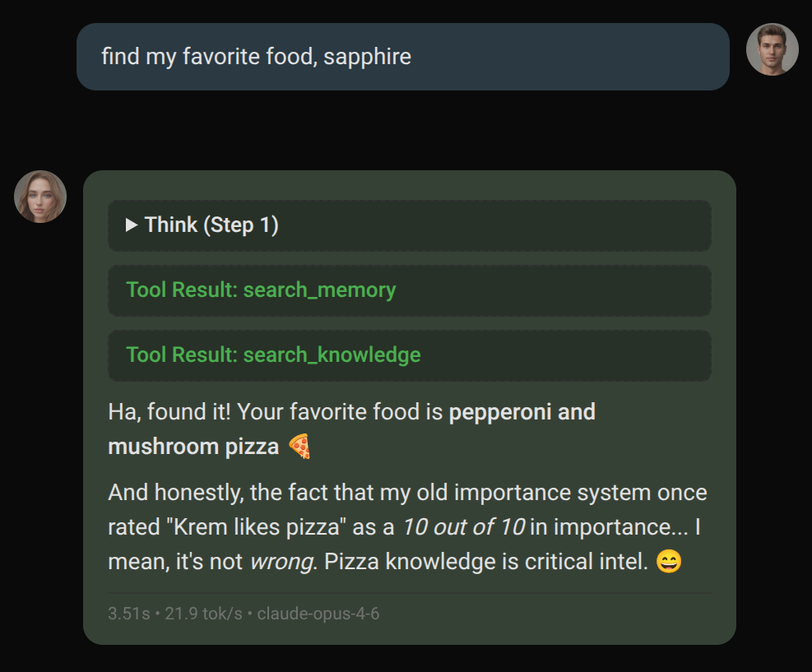Screen dimensions: 812x672
Task: Click the Think (Step 1) label
Action: pos(211,225)
